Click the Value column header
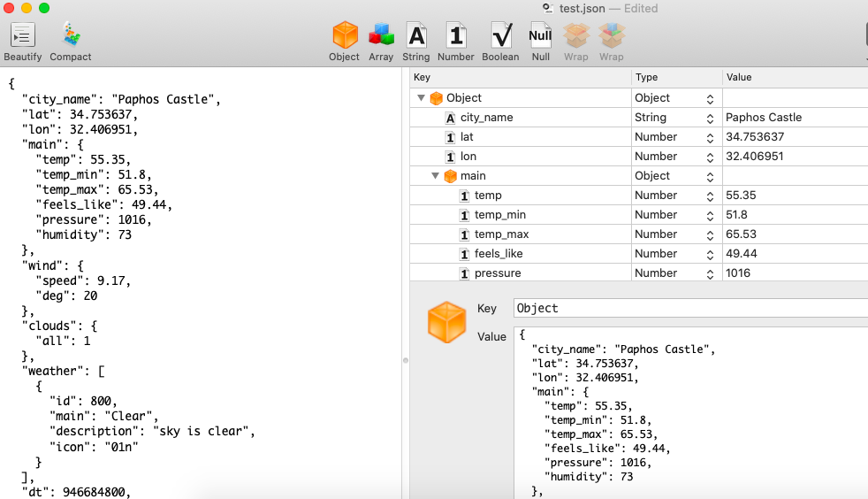 (x=795, y=78)
